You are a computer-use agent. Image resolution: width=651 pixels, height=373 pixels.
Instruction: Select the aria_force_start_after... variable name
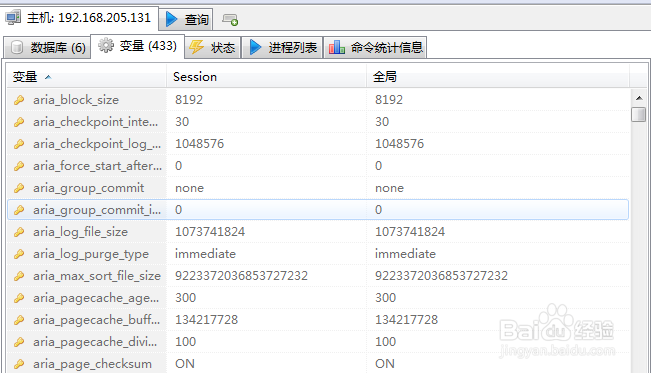(x=98, y=166)
